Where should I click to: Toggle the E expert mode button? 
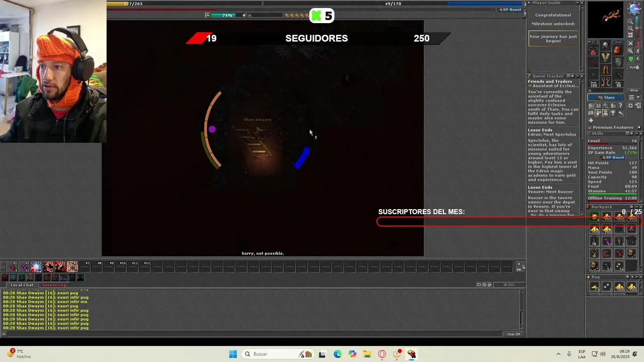click(x=637, y=59)
